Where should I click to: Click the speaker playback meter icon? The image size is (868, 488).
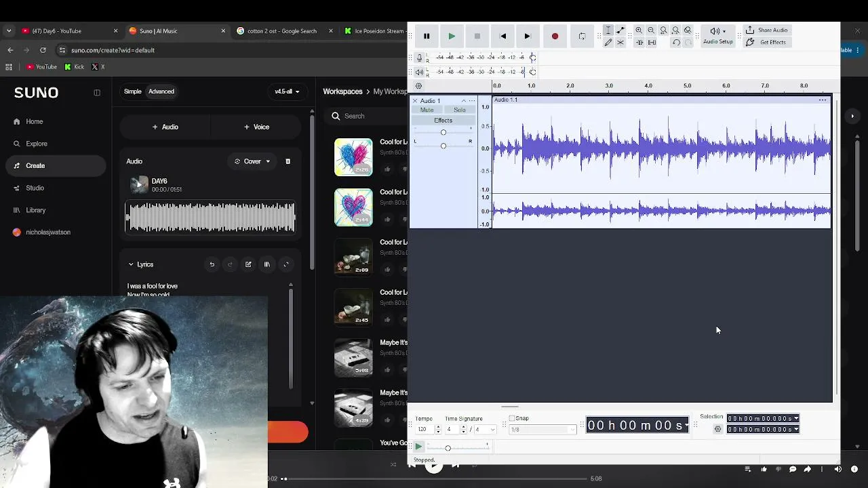420,72
